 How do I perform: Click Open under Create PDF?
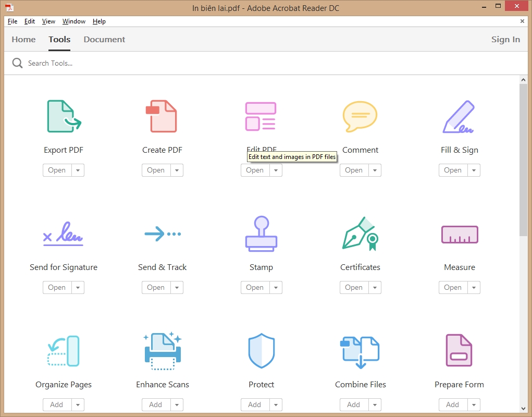(x=156, y=170)
